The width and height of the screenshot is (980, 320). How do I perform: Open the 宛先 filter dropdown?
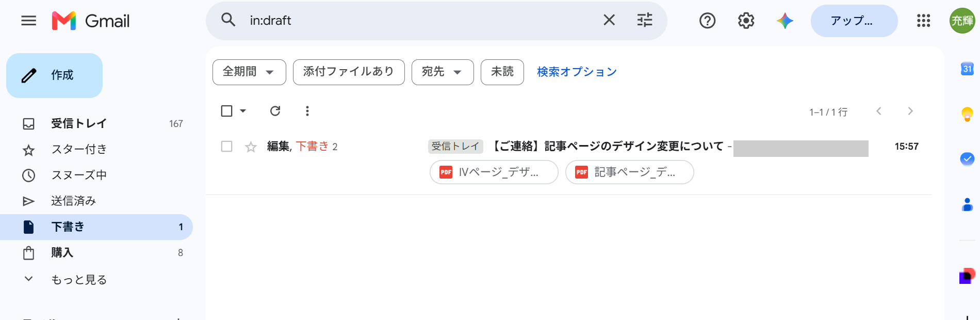(x=443, y=72)
